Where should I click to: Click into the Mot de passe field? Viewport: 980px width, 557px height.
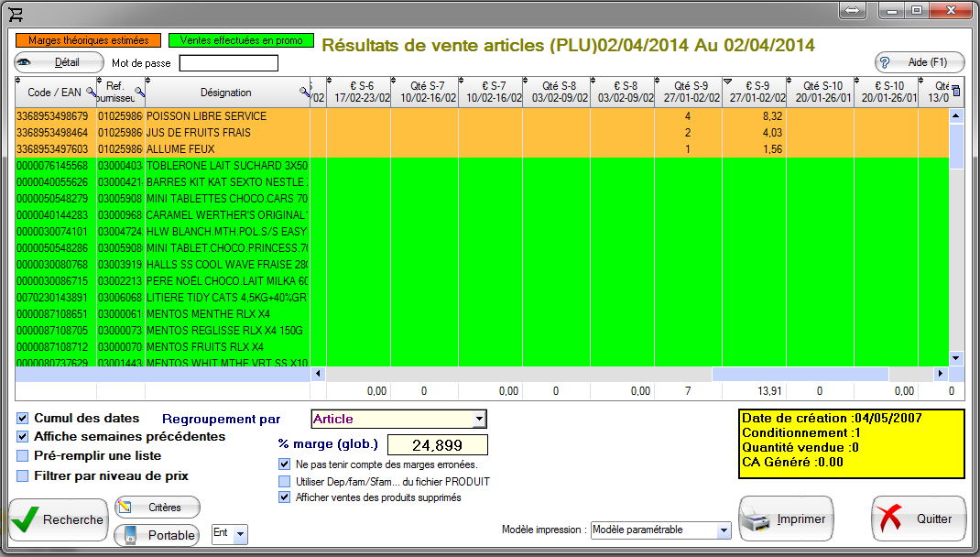point(228,63)
